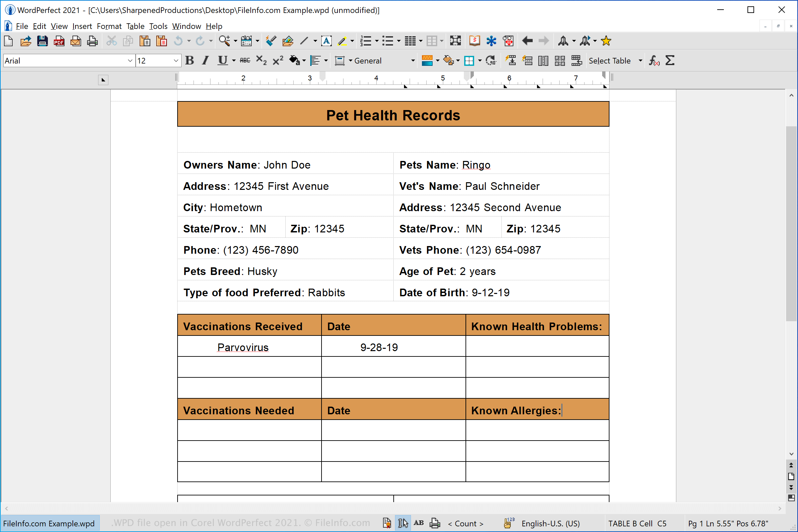Viewport: 798px width, 532px height.
Task: Click the Bullets list icon
Action: [x=388, y=40]
